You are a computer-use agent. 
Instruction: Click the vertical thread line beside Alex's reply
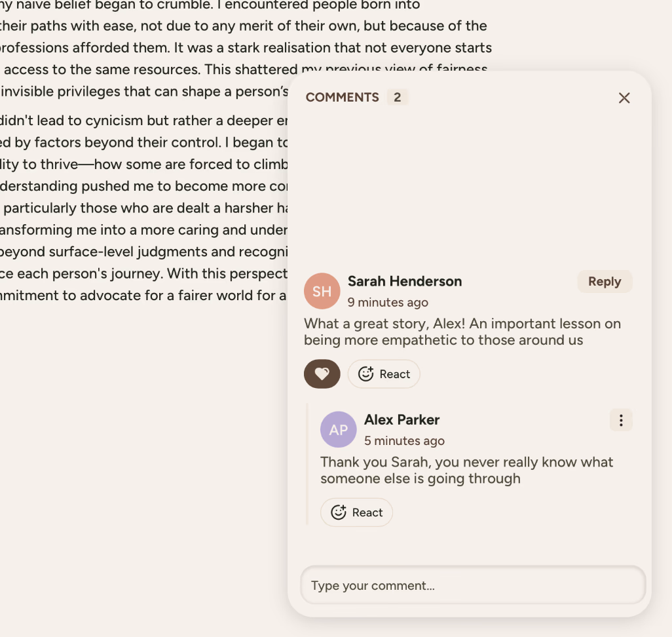point(308,465)
